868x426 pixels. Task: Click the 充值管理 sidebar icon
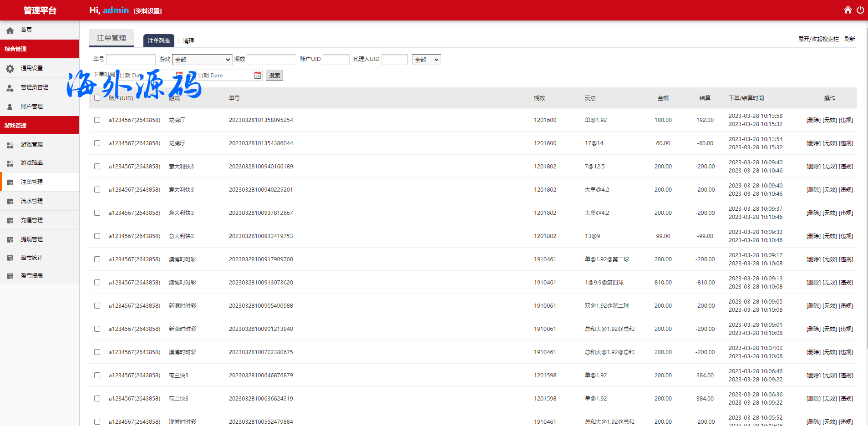coord(10,220)
